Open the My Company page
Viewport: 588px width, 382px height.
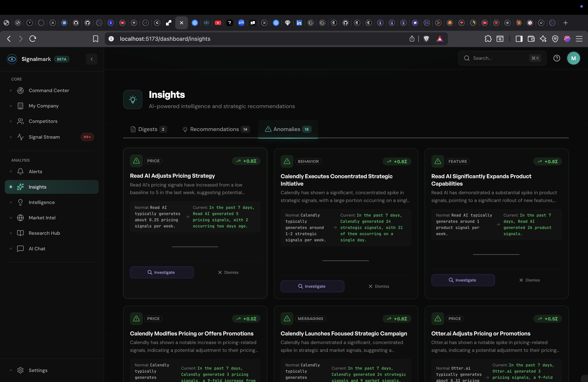pos(43,106)
